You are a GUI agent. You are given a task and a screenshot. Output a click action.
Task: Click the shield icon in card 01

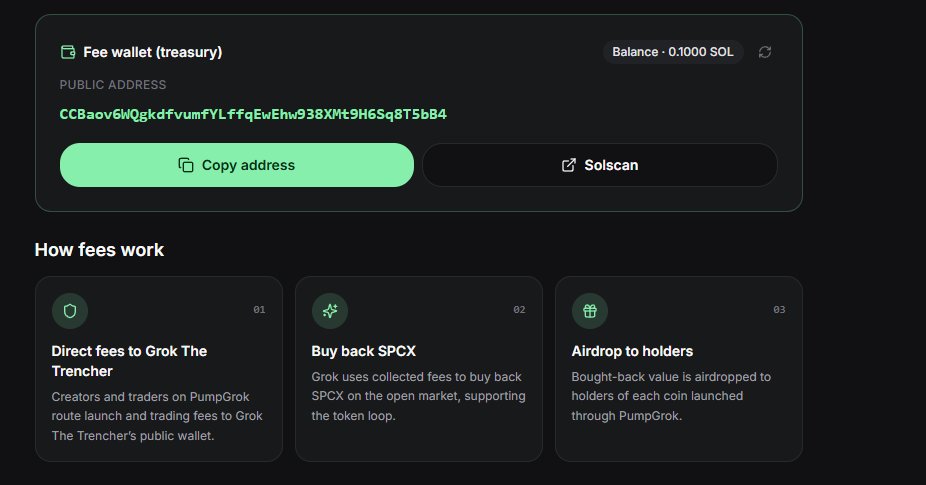(70, 311)
